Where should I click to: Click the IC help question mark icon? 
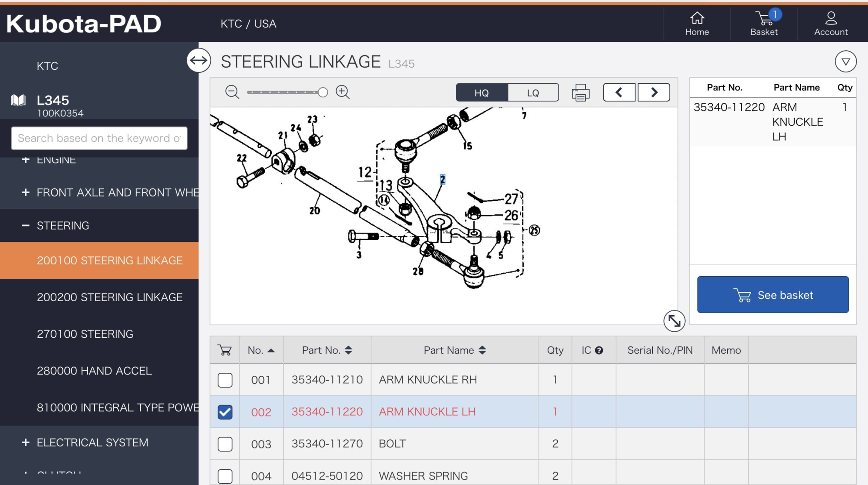(599, 350)
